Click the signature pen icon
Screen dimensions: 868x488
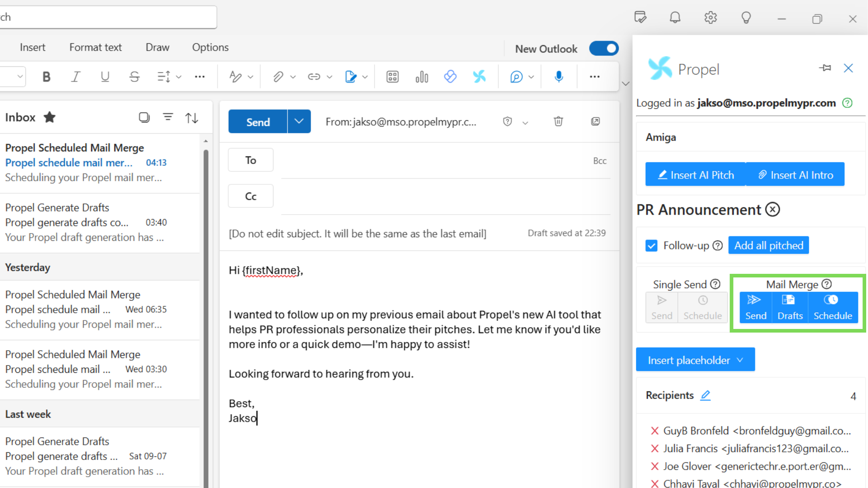(350, 77)
